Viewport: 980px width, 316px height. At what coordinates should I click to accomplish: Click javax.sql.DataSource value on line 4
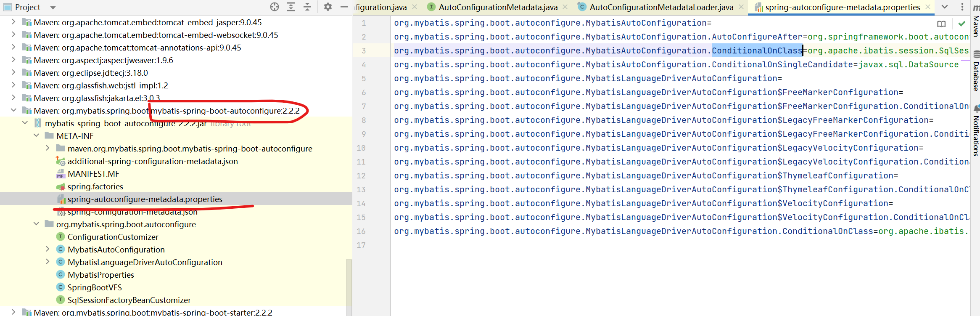point(909,64)
